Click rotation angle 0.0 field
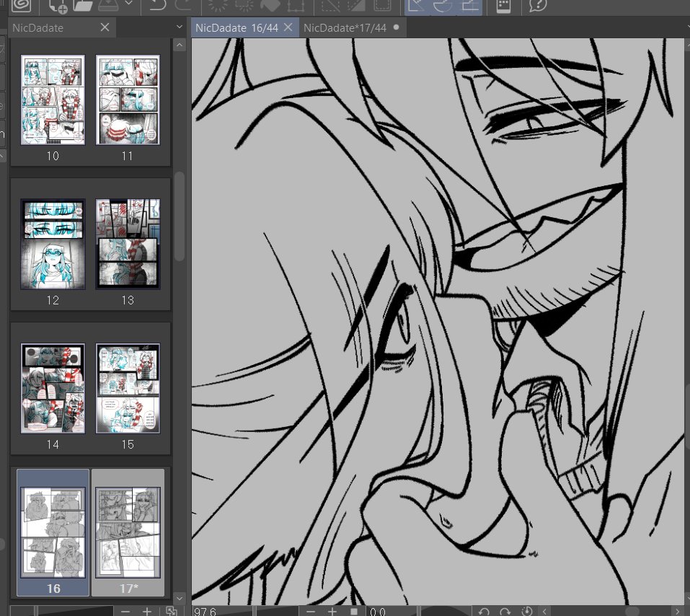 [378, 612]
